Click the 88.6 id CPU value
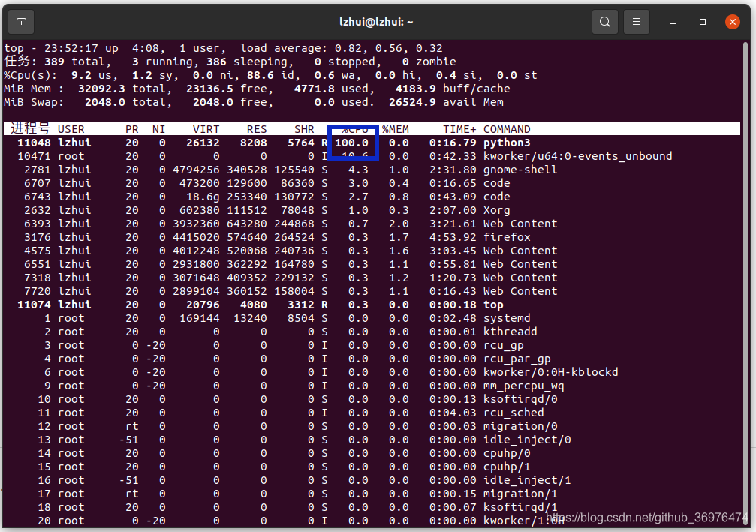Image resolution: width=756 pixels, height=532 pixels. 260,75
